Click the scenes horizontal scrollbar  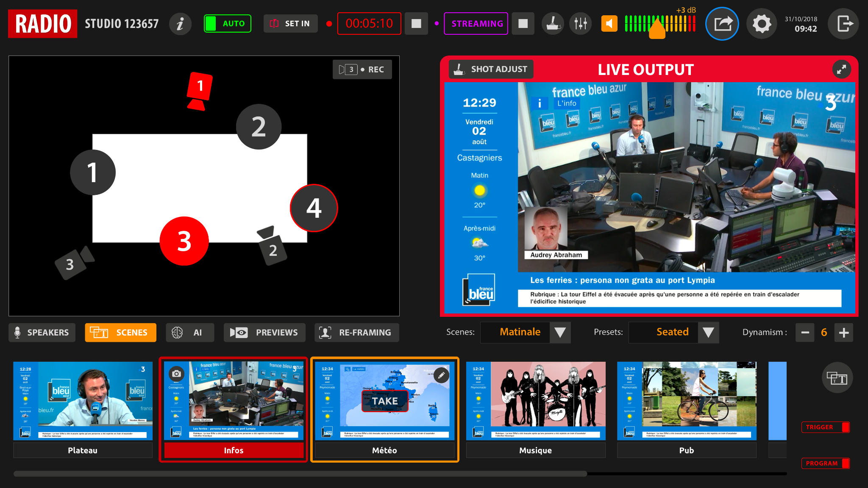[300, 474]
